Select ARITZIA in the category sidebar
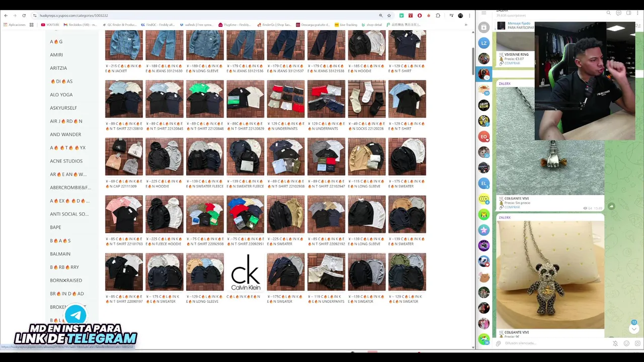 pos(58,68)
